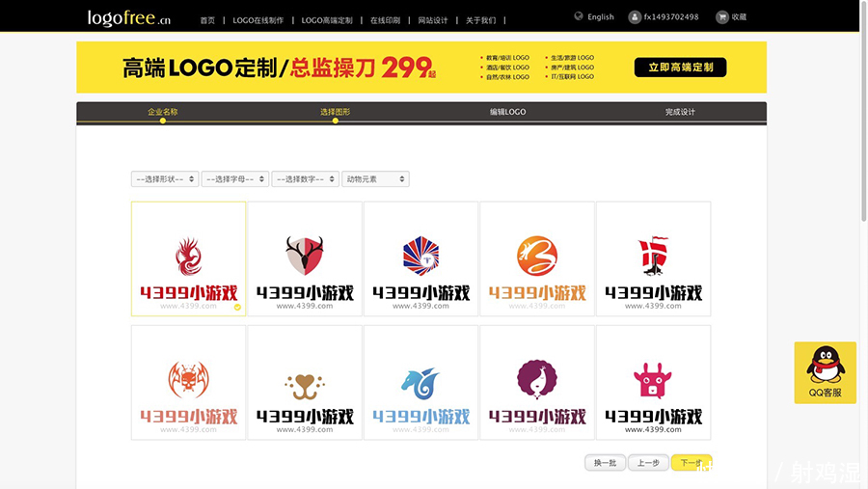Screen dimensions: 868x489
Task: Open 收藏 favorites link
Action: [739, 17]
